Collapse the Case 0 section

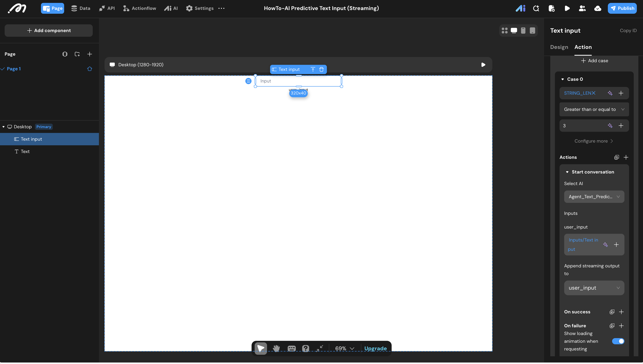pyautogui.click(x=562, y=79)
